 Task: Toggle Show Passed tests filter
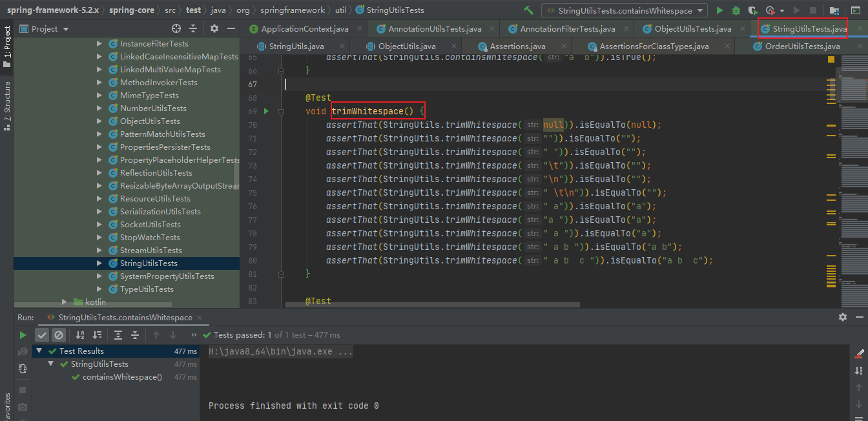(x=42, y=335)
